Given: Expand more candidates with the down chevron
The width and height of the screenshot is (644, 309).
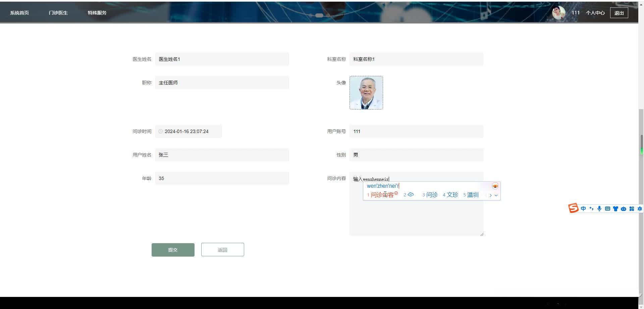Looking at the screenshot, I should (x=496, y=195).
